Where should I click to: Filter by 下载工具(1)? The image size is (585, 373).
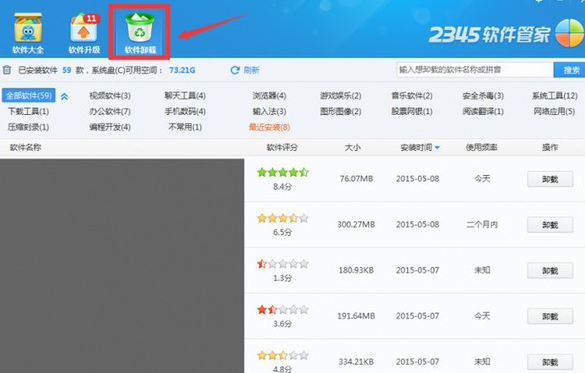28,111
